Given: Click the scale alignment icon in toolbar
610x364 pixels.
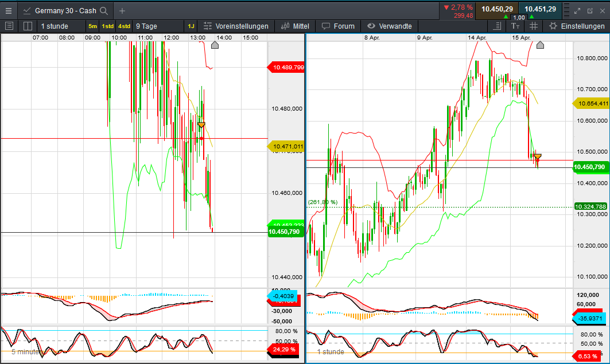Looking at the screenshot, I should click(497, 26).
